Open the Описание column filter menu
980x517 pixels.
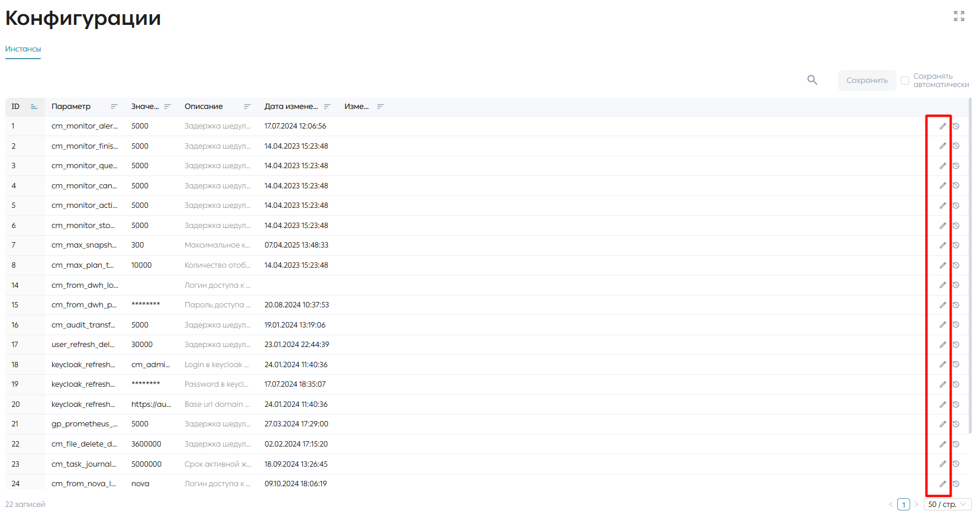pyautogui.click(x=247, y=107)
